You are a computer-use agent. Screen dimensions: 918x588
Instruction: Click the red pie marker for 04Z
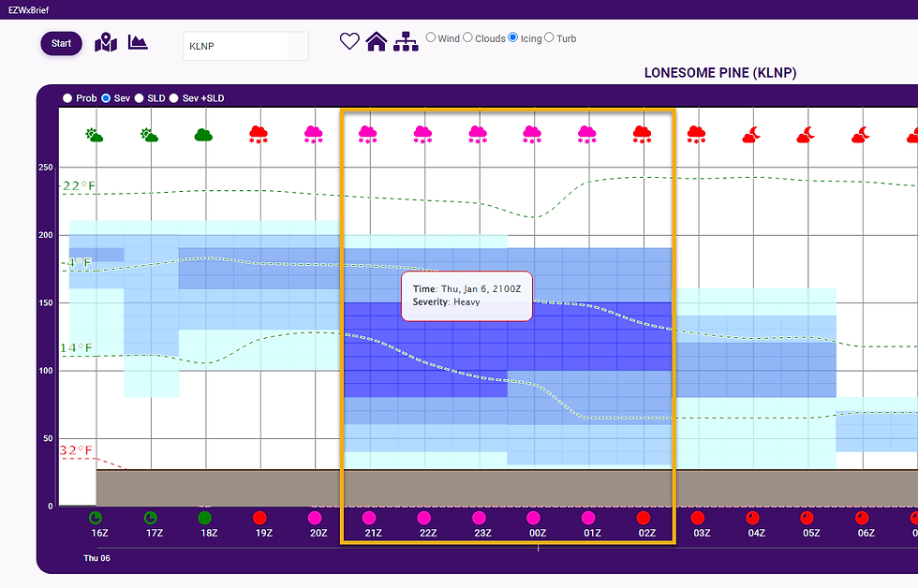coord(752,518)
